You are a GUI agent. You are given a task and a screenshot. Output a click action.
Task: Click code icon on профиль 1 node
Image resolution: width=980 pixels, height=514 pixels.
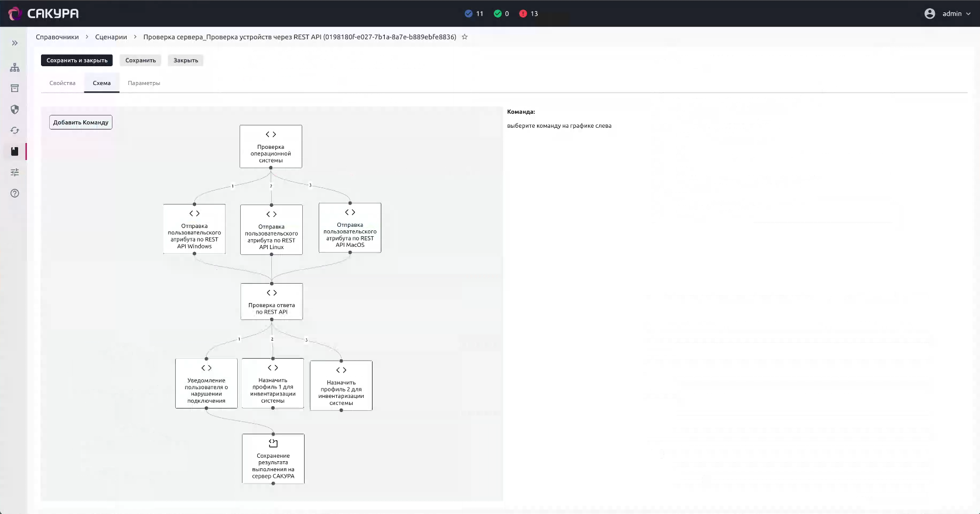click(273, 368)
